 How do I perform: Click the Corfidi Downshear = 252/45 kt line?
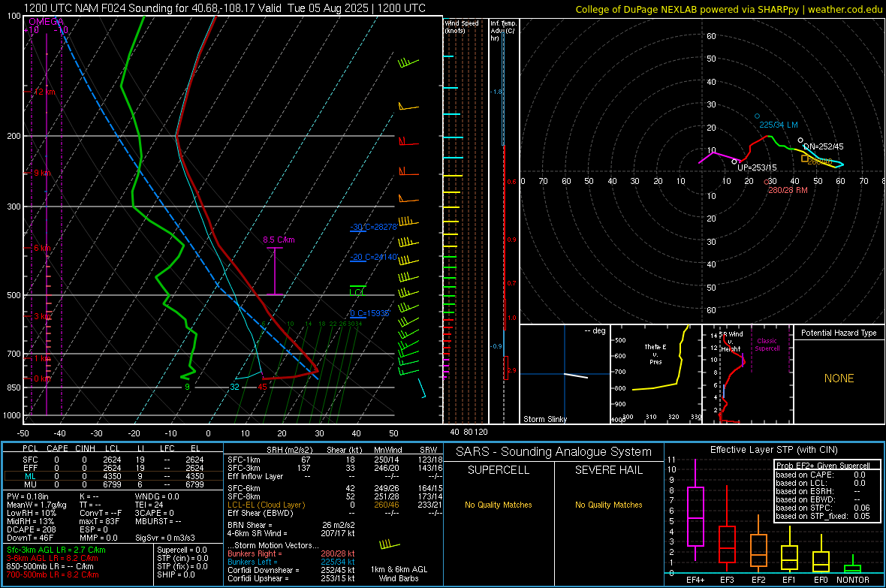[x=291, y=570]
